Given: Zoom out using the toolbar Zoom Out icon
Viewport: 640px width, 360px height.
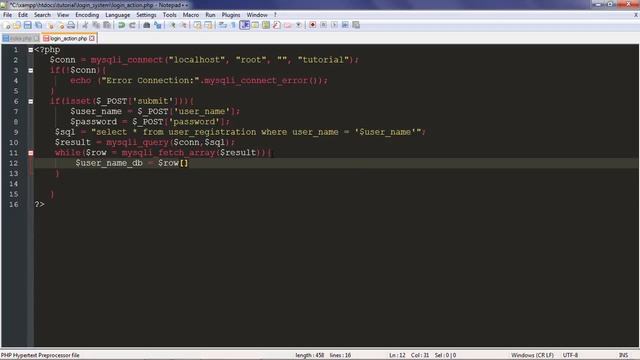Looking at the screenshot, I should pos(184,25).
